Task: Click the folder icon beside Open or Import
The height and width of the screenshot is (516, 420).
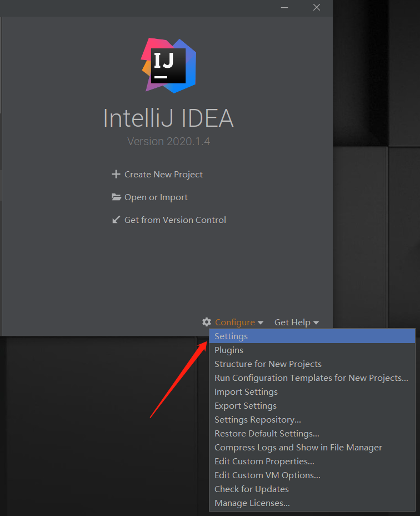Action: pyautogui.click(x=116, y=197)
